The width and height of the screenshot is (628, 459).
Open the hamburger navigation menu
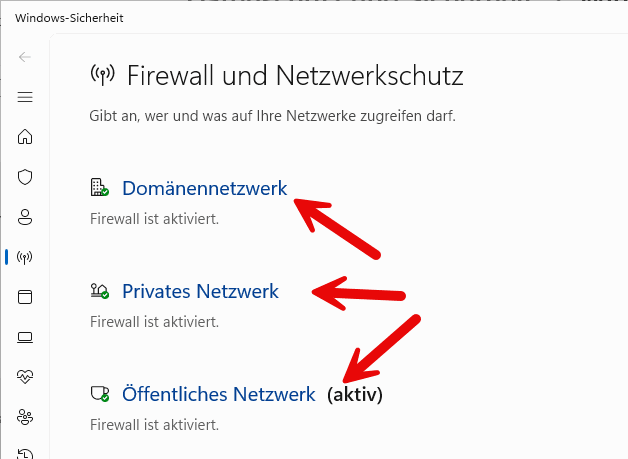25,97
